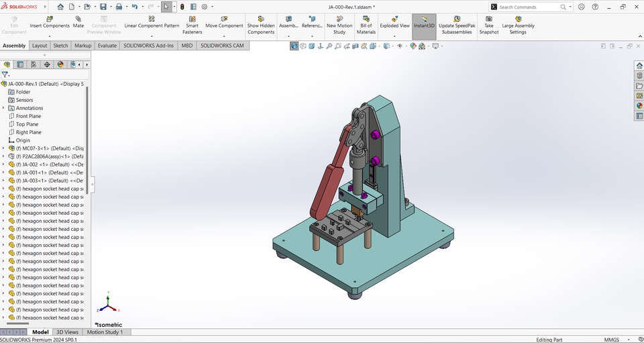This screenshot has width=644, height=343.
Task: Start a New Motion Study
Action: tap(339, 25)
